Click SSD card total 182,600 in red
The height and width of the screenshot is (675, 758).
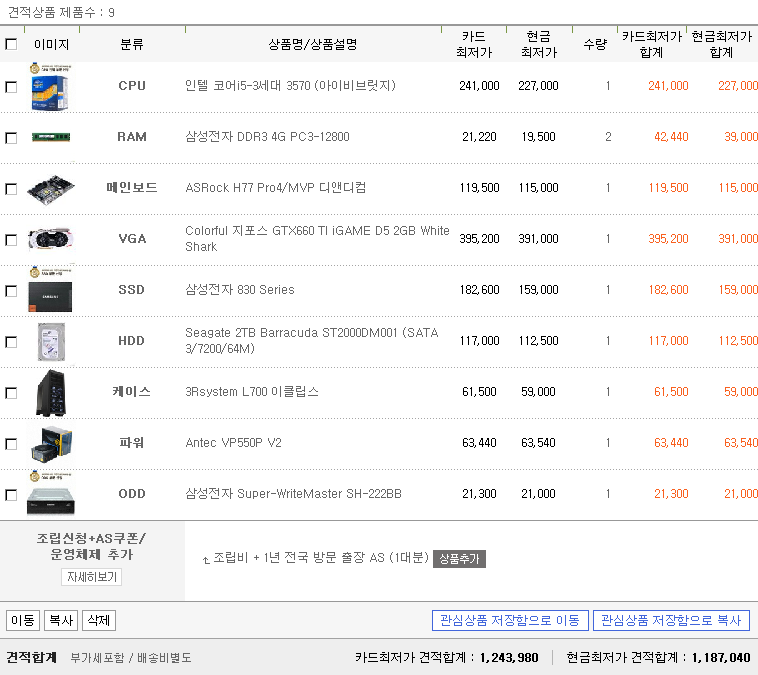pos(668,290)
